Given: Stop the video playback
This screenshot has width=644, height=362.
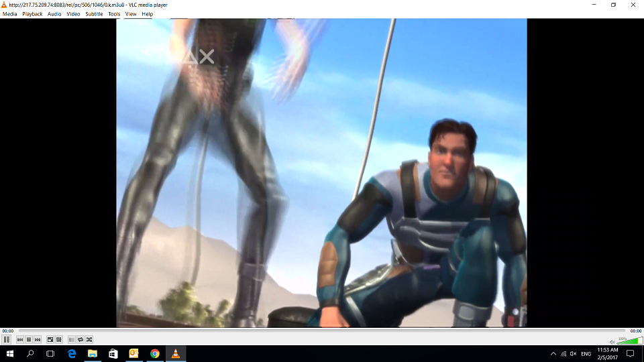Looking at the screenshot, I should pos(29,339).
